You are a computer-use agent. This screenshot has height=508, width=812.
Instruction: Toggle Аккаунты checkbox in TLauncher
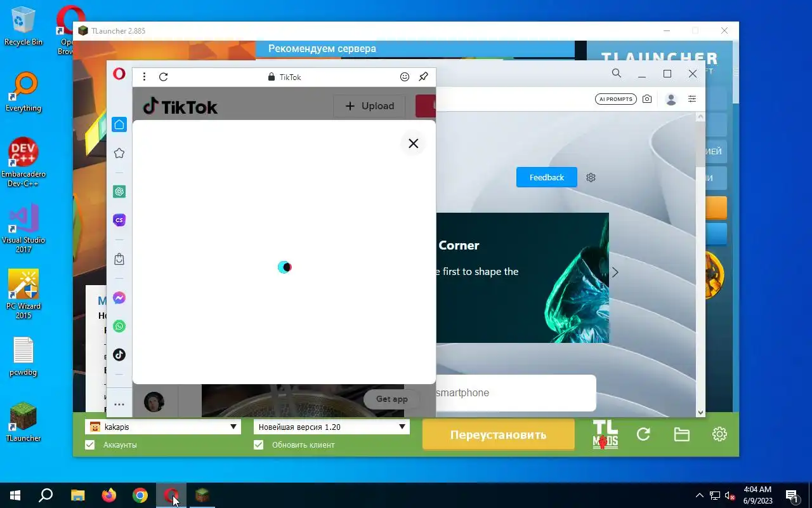pyautogui.click(x=90, y=445)
